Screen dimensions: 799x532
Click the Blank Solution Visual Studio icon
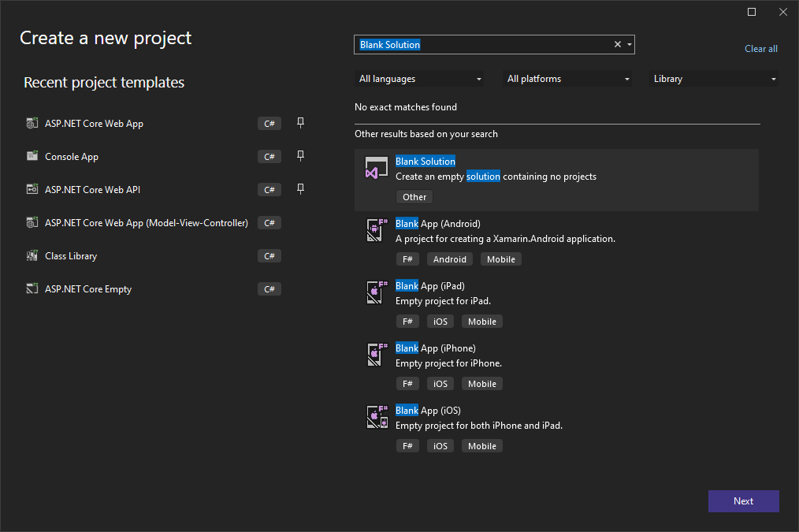coord(377,168)
